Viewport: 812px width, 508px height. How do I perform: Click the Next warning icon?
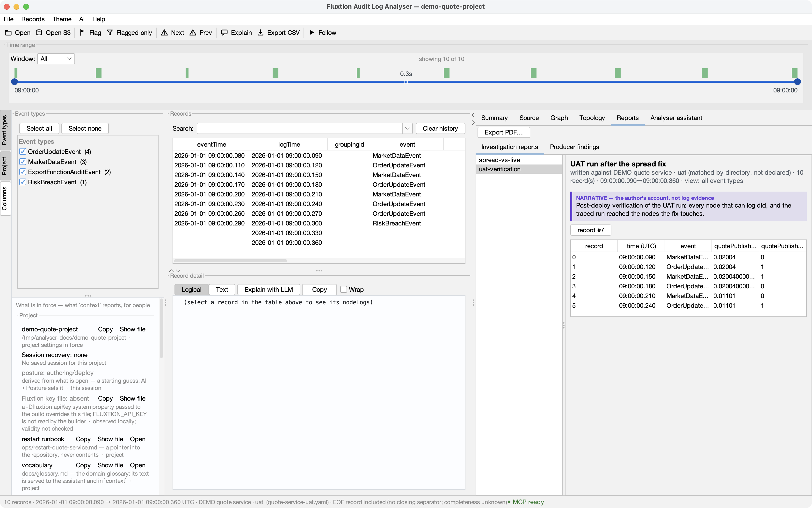point(164,33)
